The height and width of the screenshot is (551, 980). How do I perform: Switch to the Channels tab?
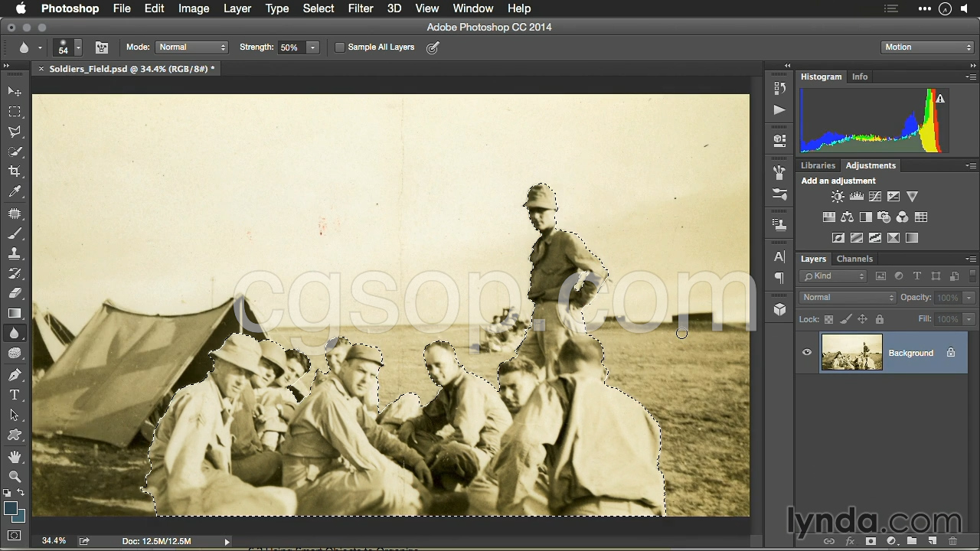pos(854,259)
